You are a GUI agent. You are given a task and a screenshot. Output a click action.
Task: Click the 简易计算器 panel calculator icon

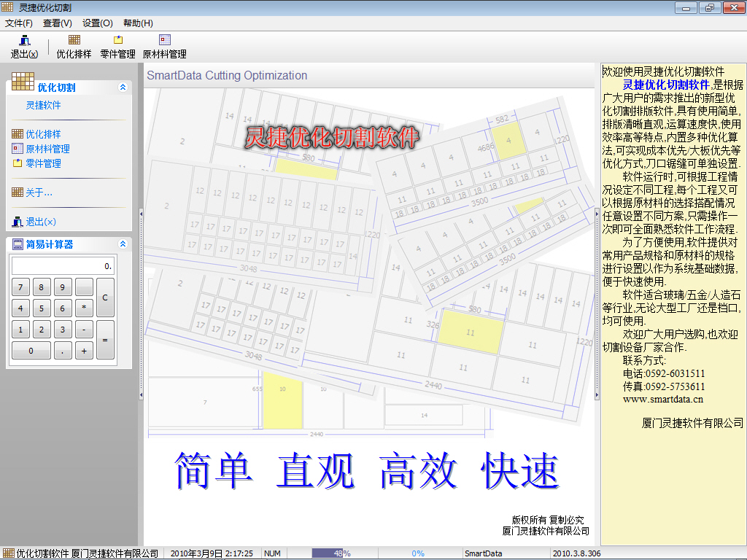pos(18,244)
